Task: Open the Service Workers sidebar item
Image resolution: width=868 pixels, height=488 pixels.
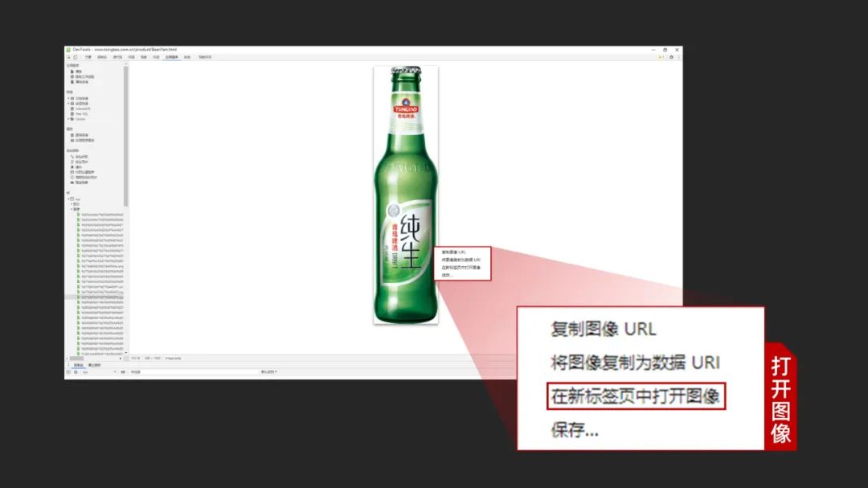Action: (82, 77)
